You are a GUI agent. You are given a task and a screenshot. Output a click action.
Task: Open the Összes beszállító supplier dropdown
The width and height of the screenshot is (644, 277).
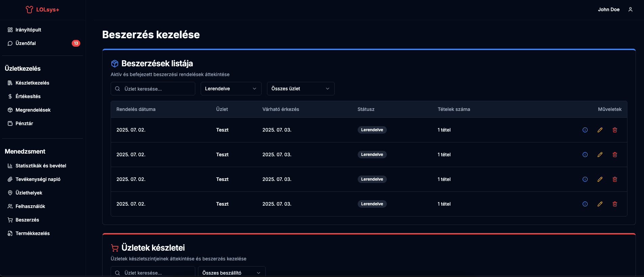click(x=231, y=273)
